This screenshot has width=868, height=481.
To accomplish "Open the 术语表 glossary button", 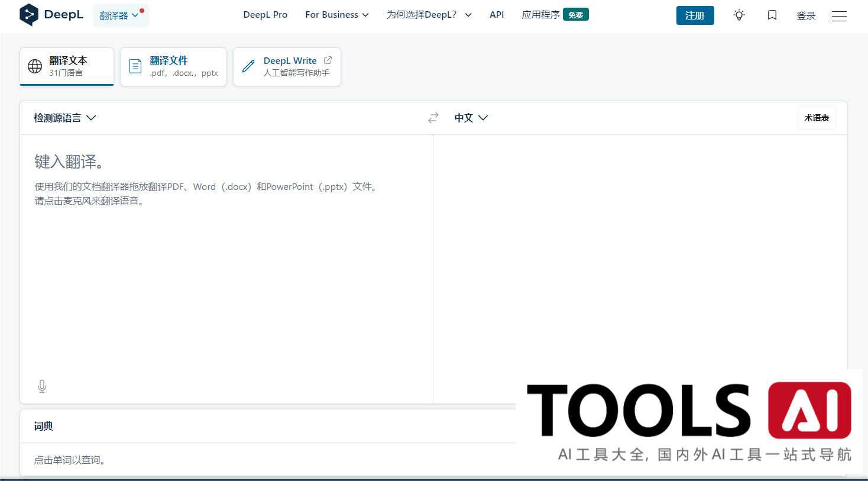I will (817, 118).
